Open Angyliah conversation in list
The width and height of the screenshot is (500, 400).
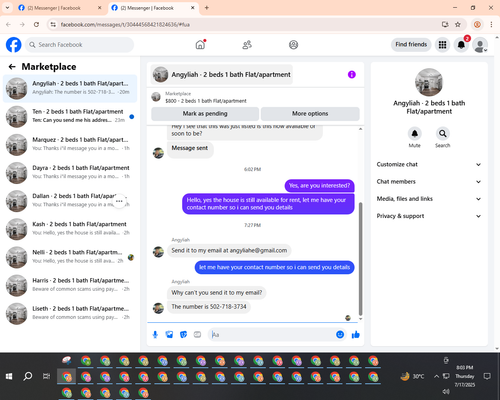pos(70,89)
